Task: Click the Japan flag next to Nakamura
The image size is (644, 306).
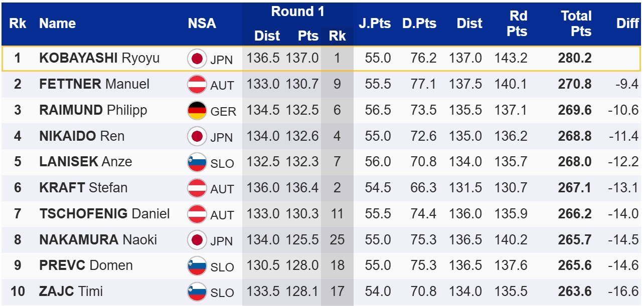Action: click(197, 240)
